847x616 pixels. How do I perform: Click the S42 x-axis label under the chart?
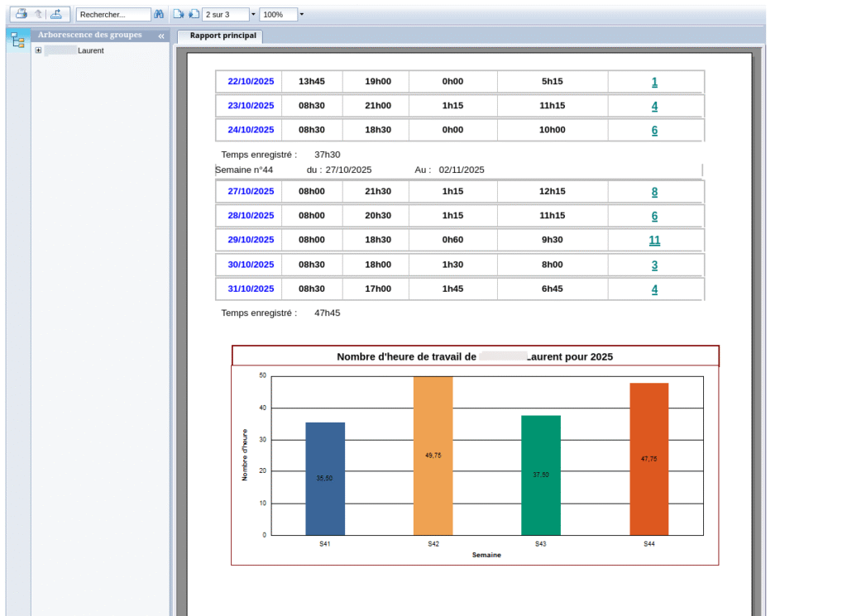click(433, 544)
